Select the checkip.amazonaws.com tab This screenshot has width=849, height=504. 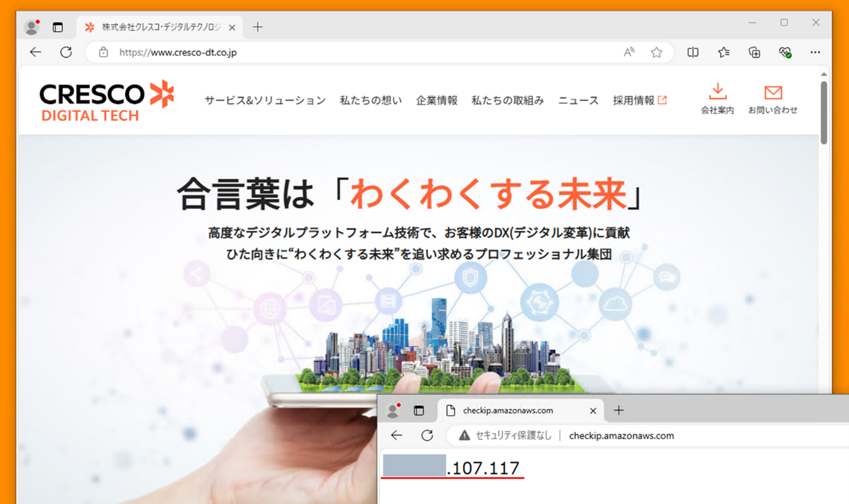click(x=521, y=411)
